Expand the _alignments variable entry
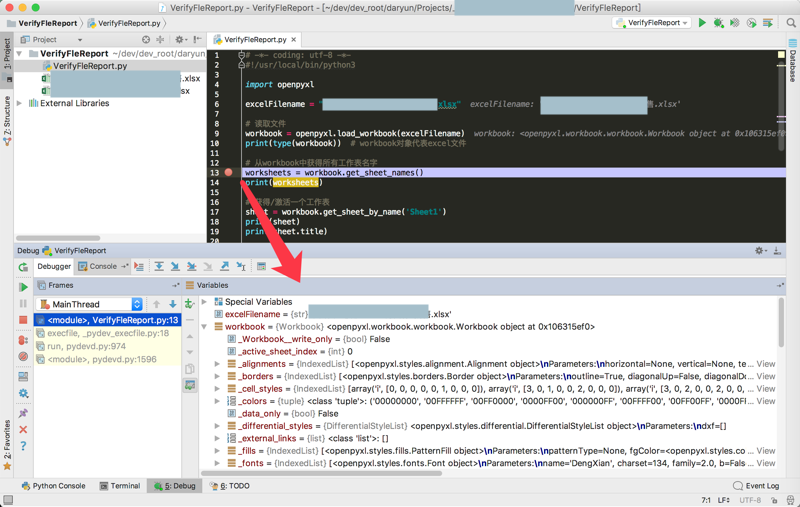The width and height of the screenshot is (800, 507). pos(218,365)
